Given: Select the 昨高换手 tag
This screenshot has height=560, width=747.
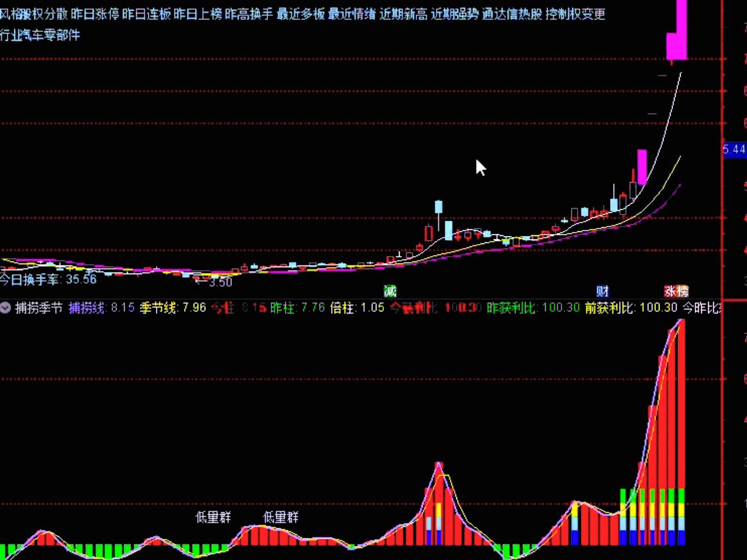Looking at the screenshot, I should (x=249, y=14).
